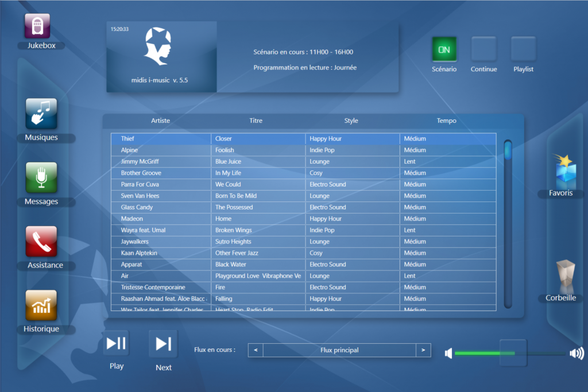Select the Thief row
Image resolution: width=588 pixels, height=392 pixels.
pos(303,139)
